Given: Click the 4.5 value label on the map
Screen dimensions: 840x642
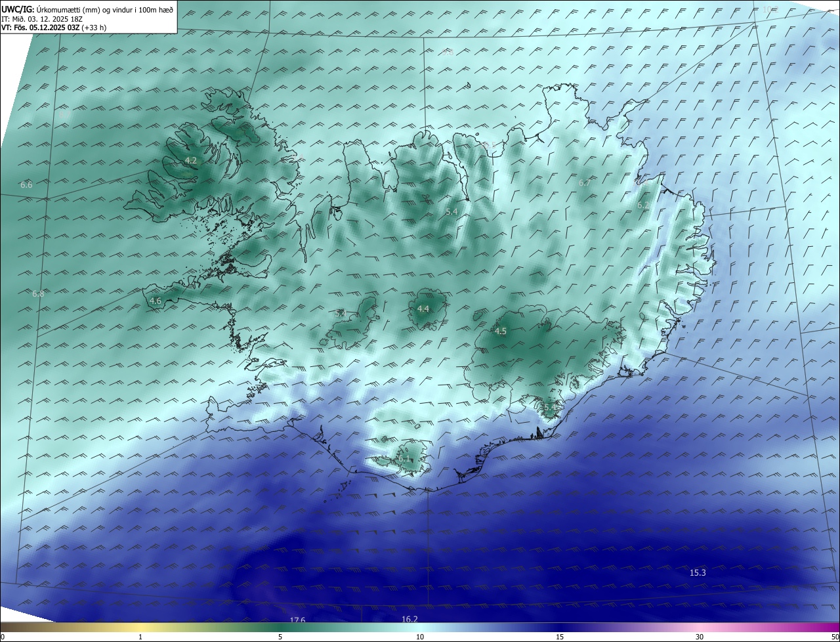Looking at the screenshot, I should click(501, 332).
